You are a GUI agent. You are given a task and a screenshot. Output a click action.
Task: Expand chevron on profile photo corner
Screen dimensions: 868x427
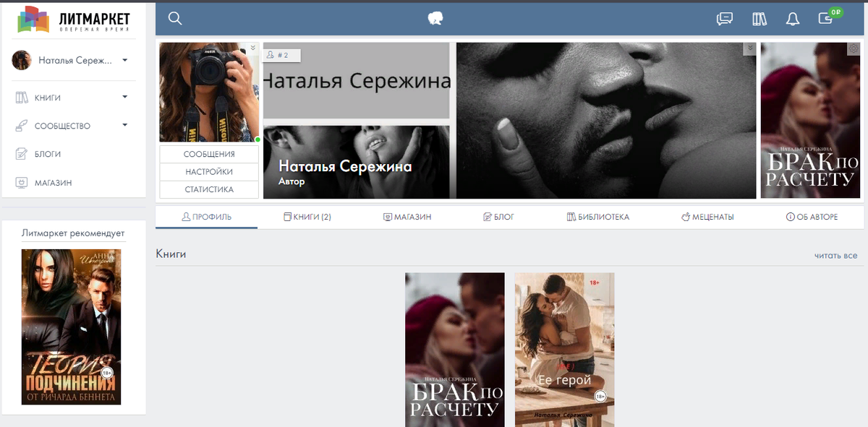253,48
